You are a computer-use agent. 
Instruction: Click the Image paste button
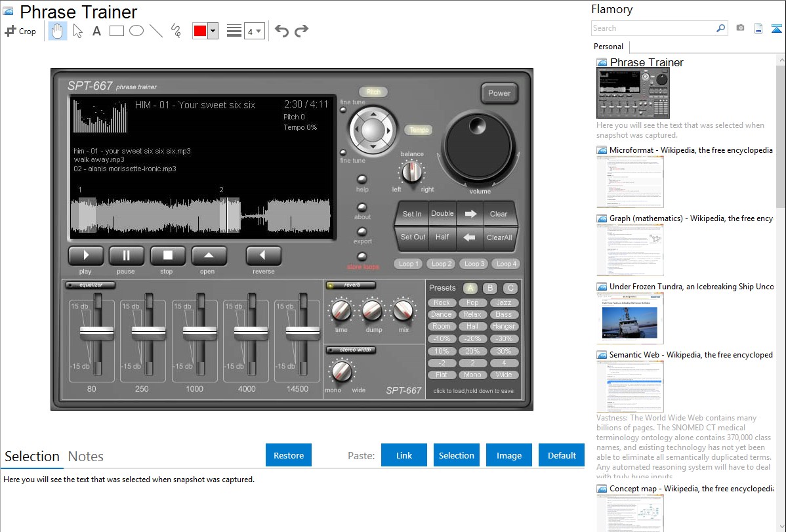pos(509,455)
